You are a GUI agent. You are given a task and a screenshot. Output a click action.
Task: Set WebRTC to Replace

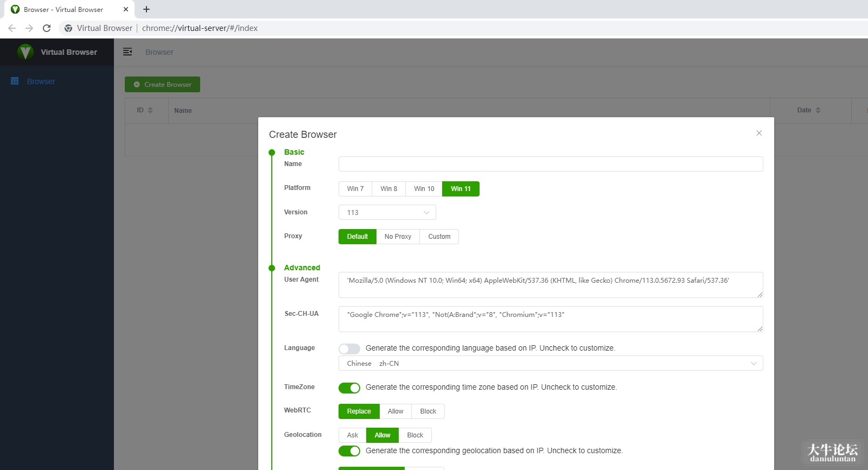click(359, 411)
